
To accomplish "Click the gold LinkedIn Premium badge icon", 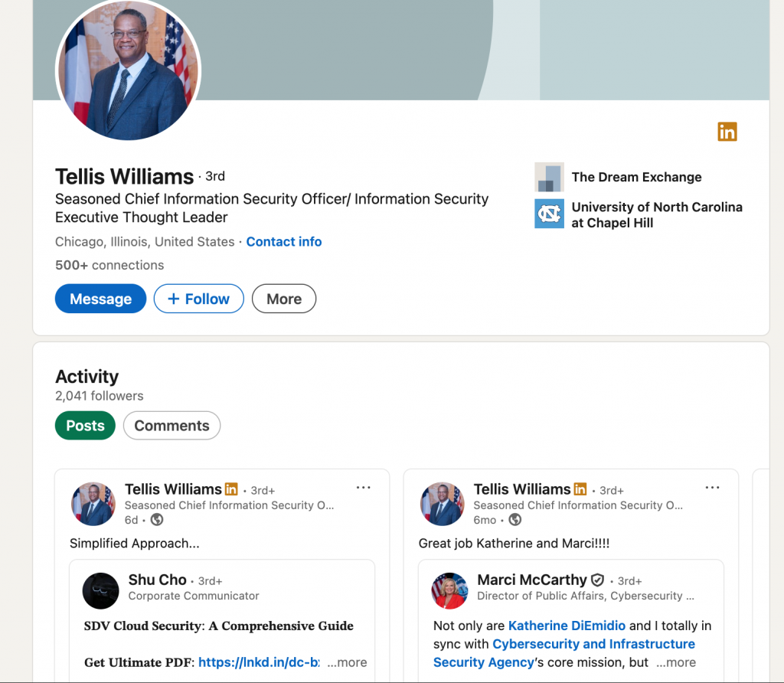I will (727, 132).
